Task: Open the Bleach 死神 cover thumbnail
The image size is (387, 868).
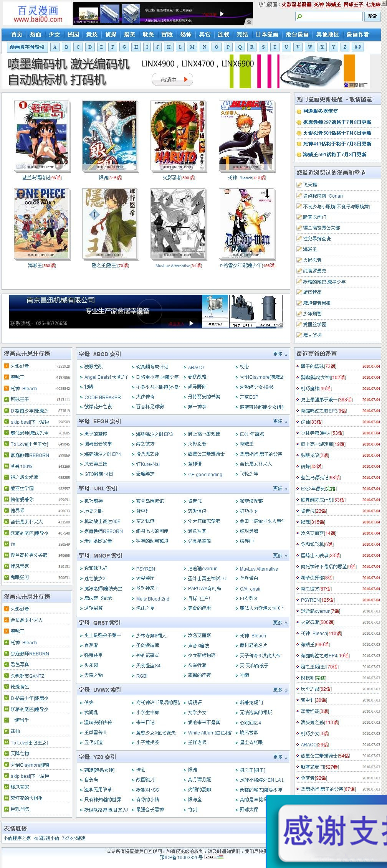Action: pyautogui.click(x=247, y=136)
